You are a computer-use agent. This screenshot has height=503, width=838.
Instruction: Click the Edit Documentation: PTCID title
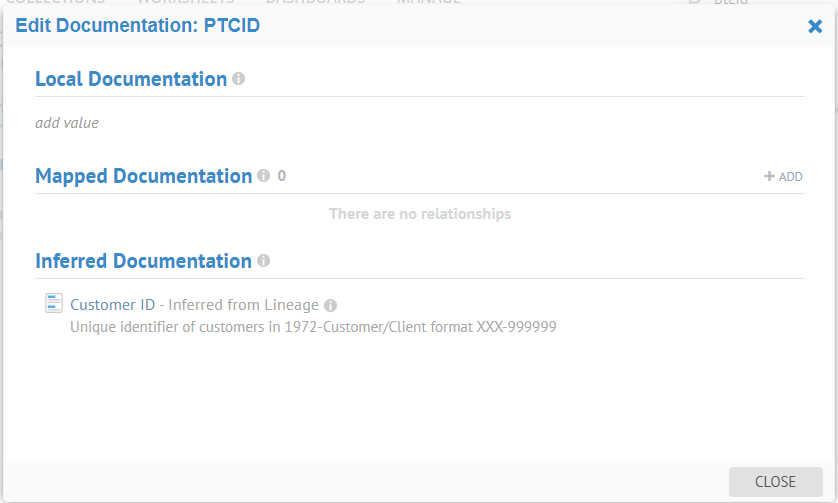[x=137, y=26]
